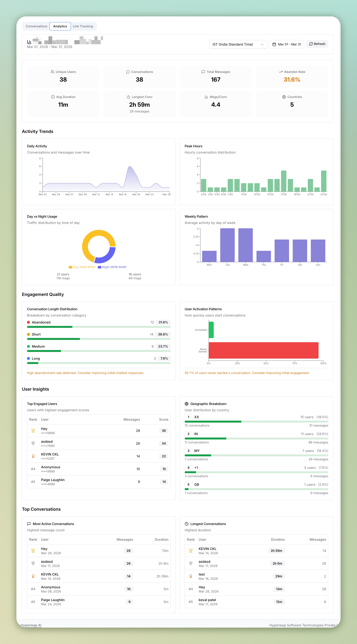The width and height of the screenshot is (357, 644).
Task: Switch to the Conversations tab
Action: click(x=37, y=26)
